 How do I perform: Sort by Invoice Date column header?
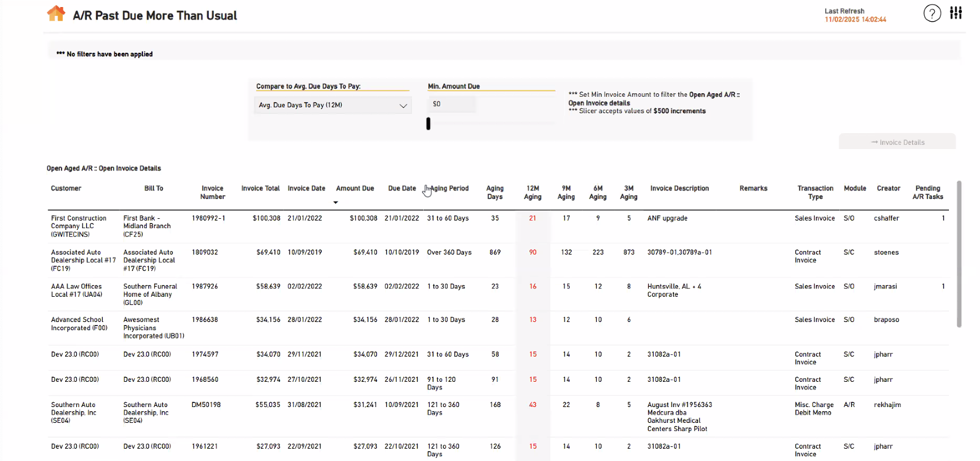(307, 188)
